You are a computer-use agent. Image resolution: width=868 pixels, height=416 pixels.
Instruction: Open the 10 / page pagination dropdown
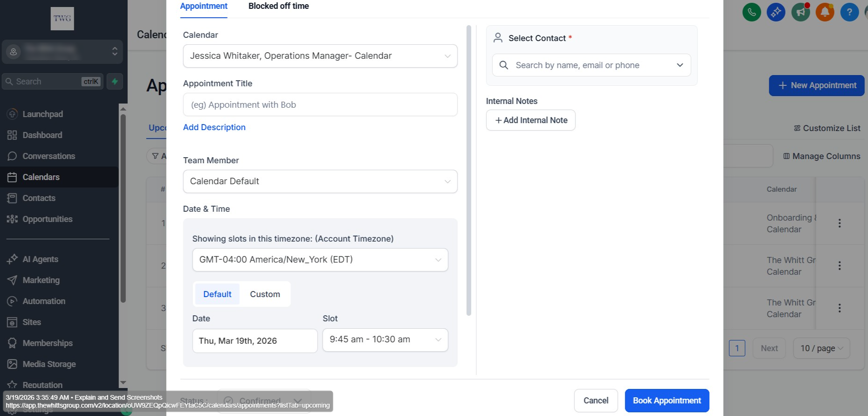(x=822, y=348)
